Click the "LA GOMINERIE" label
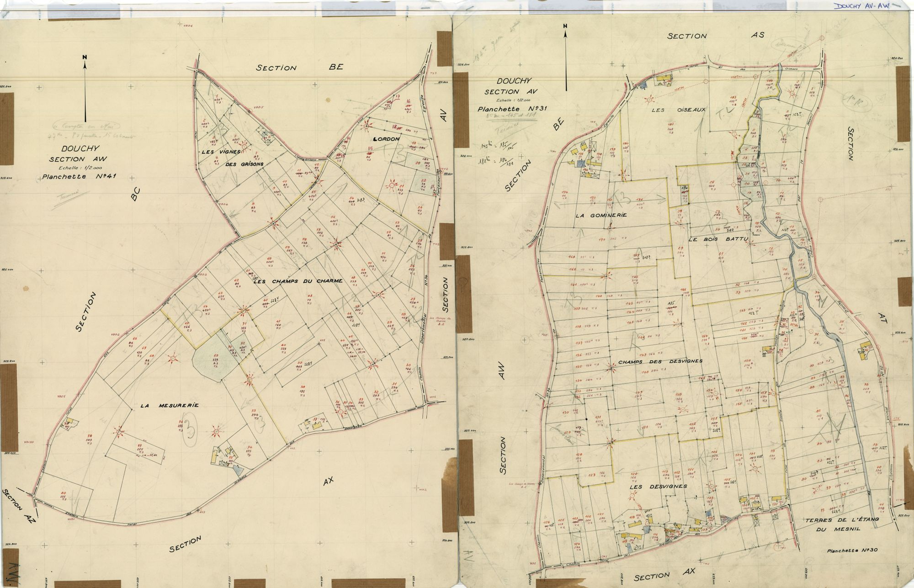Viewport: 914px width, 588px height. 601,215
